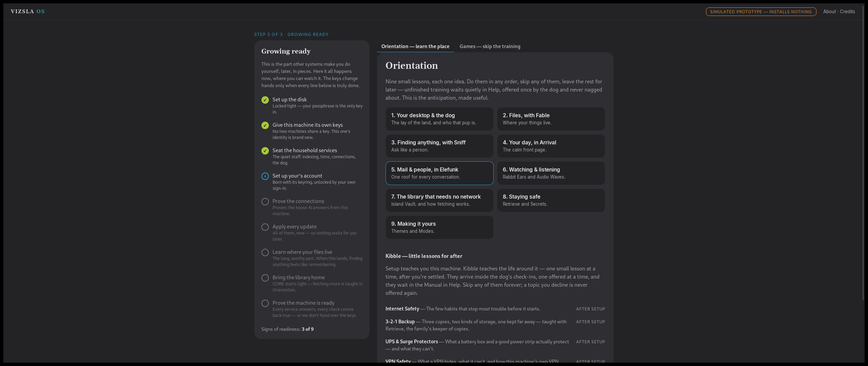Select the 3-2-1 Backup Kibble lesson

coord(495,325)
